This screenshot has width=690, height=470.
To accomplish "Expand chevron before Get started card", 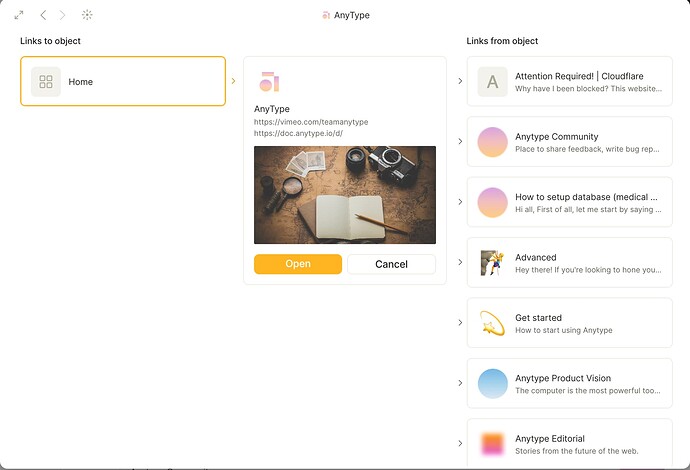I will 460,323.
